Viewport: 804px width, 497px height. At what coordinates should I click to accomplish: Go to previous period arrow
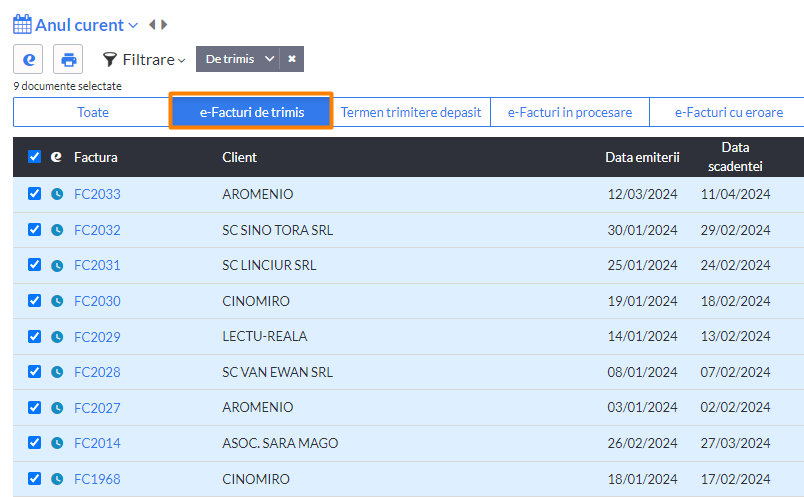(x=152, y=25)
